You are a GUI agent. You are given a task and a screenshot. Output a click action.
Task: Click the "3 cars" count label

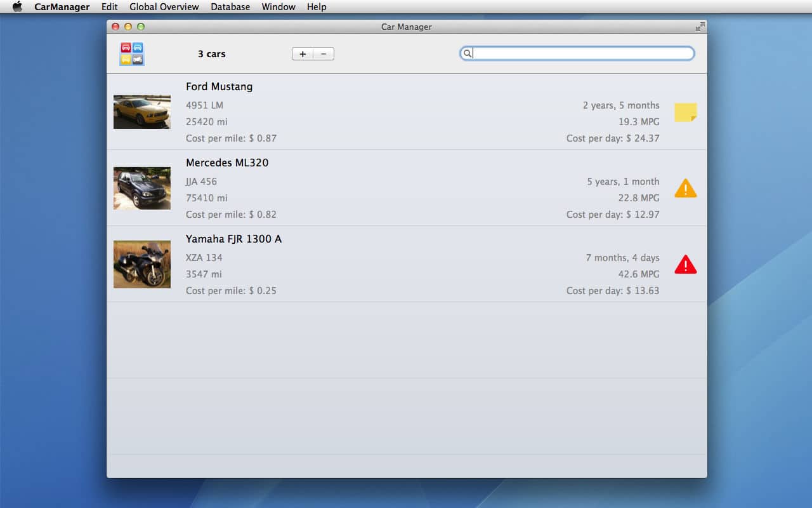coord(211,54)
